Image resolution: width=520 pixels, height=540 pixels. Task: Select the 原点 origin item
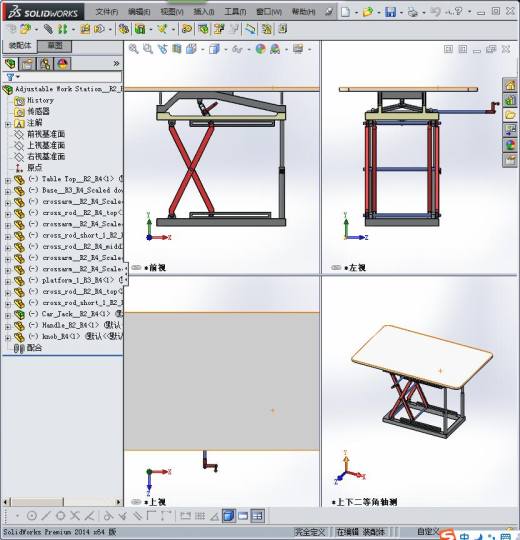(34, 168)
